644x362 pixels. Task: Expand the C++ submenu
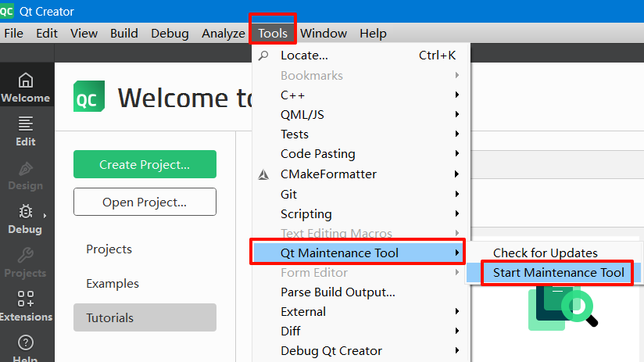[361, 95]
